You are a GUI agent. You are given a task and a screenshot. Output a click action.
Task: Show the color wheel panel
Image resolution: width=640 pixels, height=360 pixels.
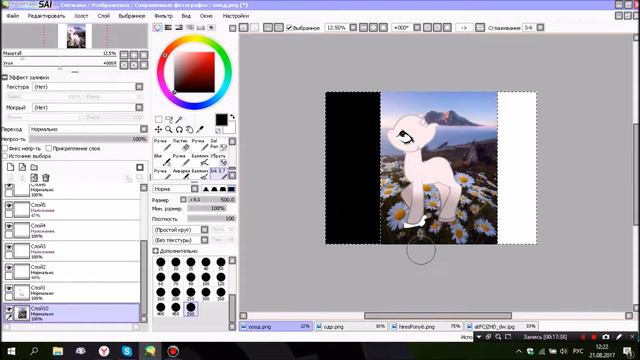tap(157, 27)
